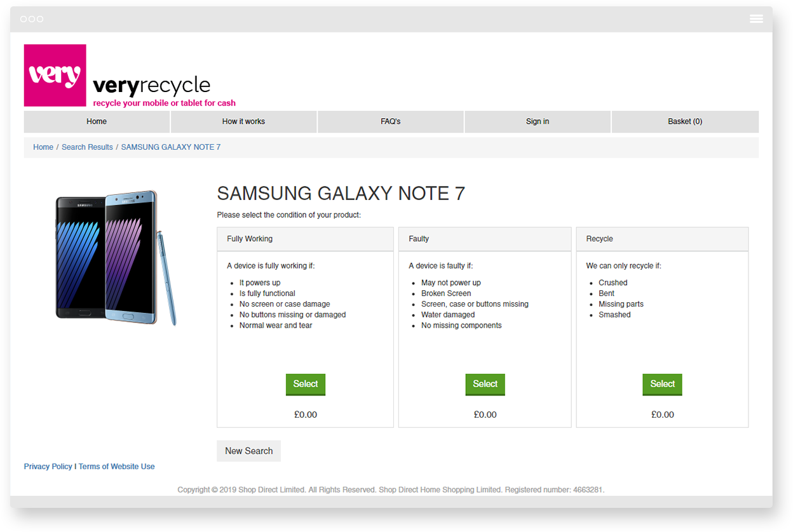Open the hamburger menu icon
793x532 pixels.
756,19
